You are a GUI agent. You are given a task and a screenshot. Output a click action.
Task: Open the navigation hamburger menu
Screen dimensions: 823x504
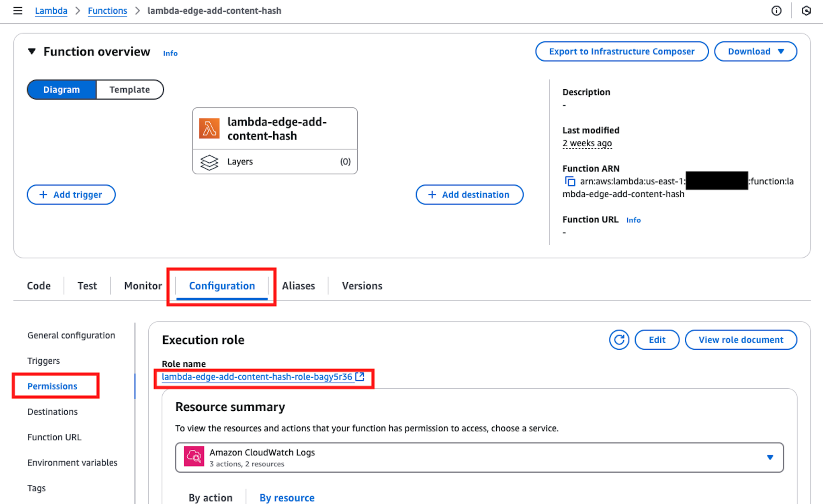pos(18,11)
